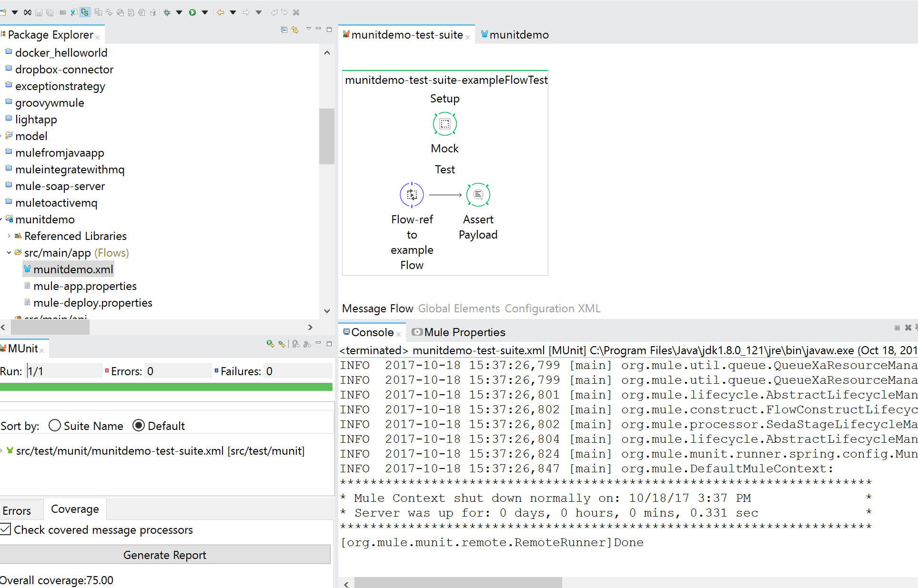This screenshot has height=588, width=918.
Task: Expand the Referenced Libraries node
Action: (9, 236)
